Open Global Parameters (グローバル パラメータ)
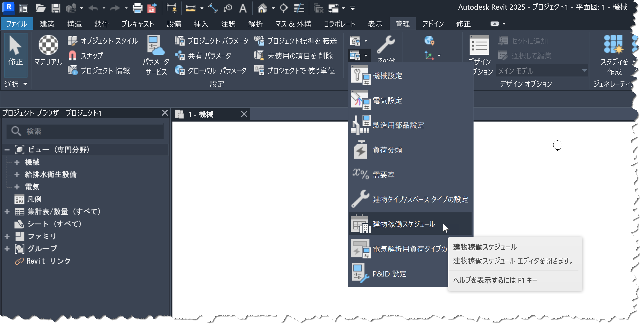The width and height of the screenshot is (644, 327). [211, 71]
